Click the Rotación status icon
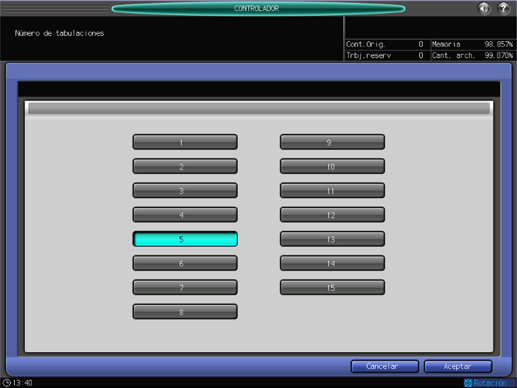The image size is (517, 388). (x=468, y=383)
